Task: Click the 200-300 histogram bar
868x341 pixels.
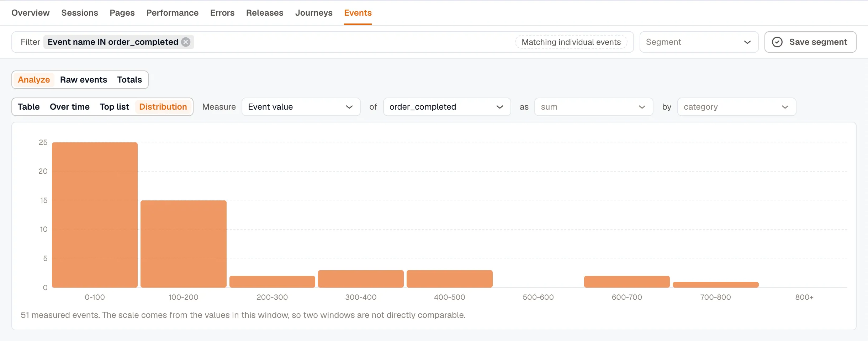Action: coord(272,282)
